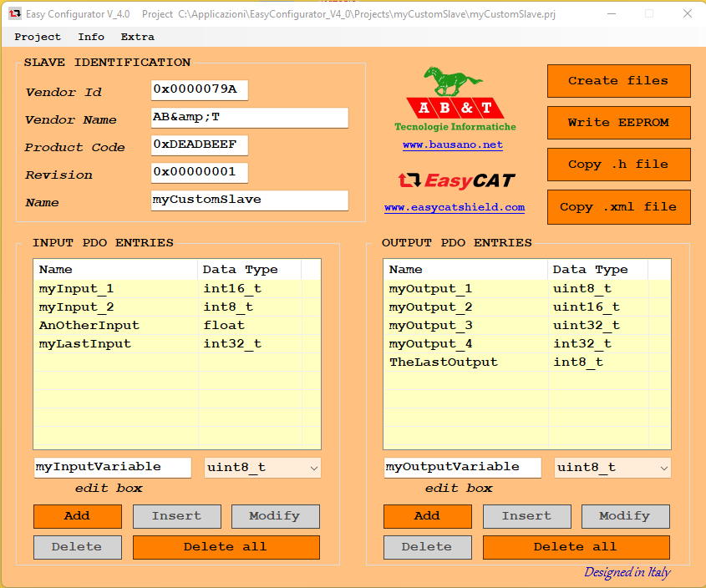The image size is (706, 588).
Task: Focus the myOutputVariable edit box
Action: [462, 467]
